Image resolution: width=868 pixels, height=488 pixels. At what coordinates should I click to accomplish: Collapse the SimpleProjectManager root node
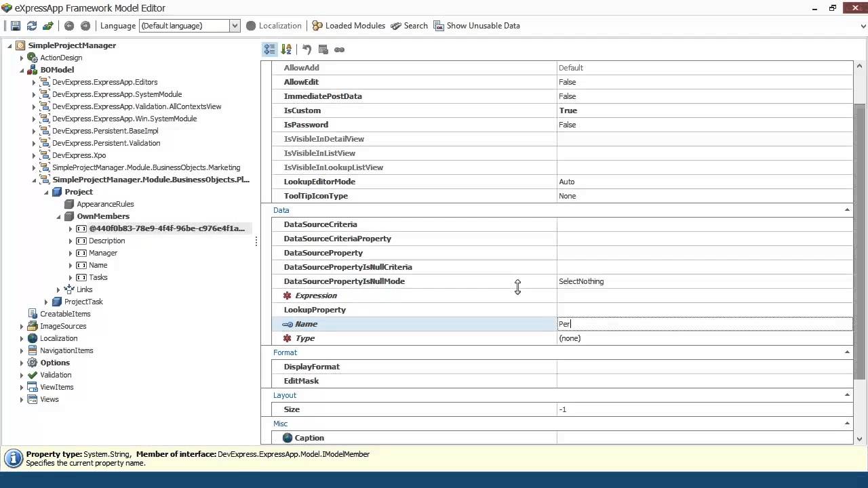tap(9, 45)
